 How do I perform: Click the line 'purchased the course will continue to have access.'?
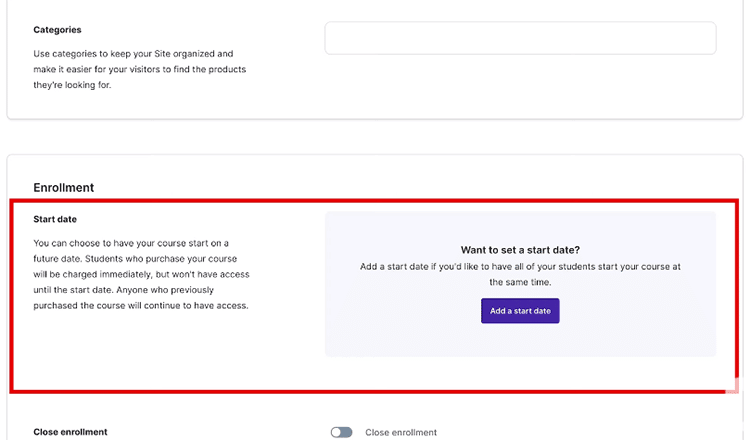point(140,306)
